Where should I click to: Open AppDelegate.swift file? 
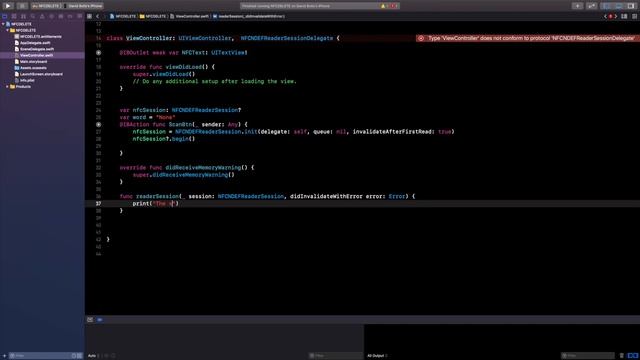pos(32,43)
